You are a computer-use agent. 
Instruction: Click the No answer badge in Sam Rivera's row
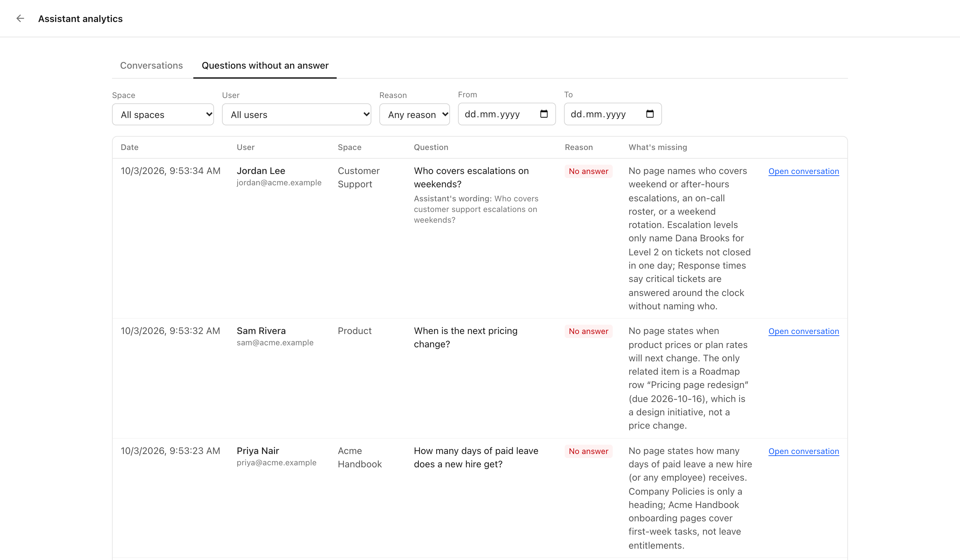(x=588, y=331)
